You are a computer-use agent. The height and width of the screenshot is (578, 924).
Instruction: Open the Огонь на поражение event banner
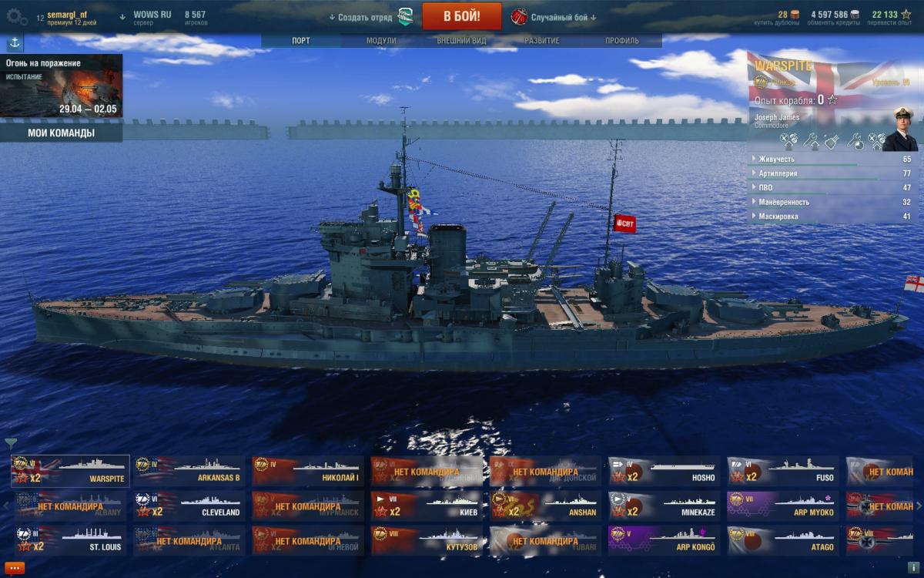tap(61, 86)
